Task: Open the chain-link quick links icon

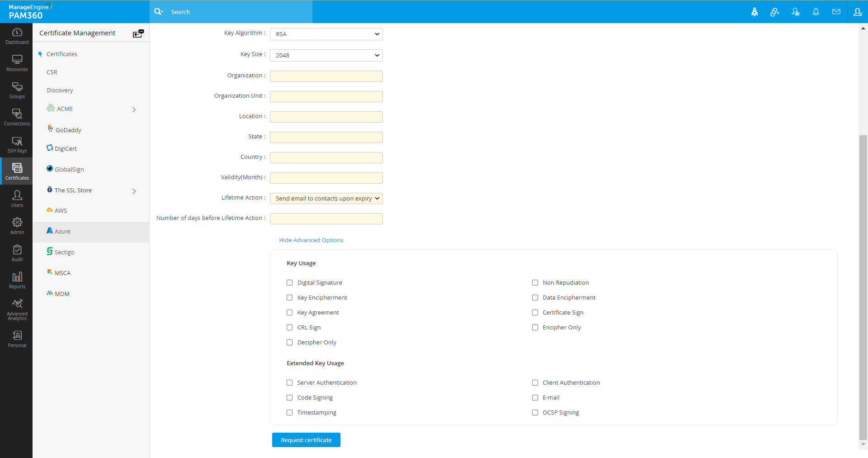Action: pos(775,12)
